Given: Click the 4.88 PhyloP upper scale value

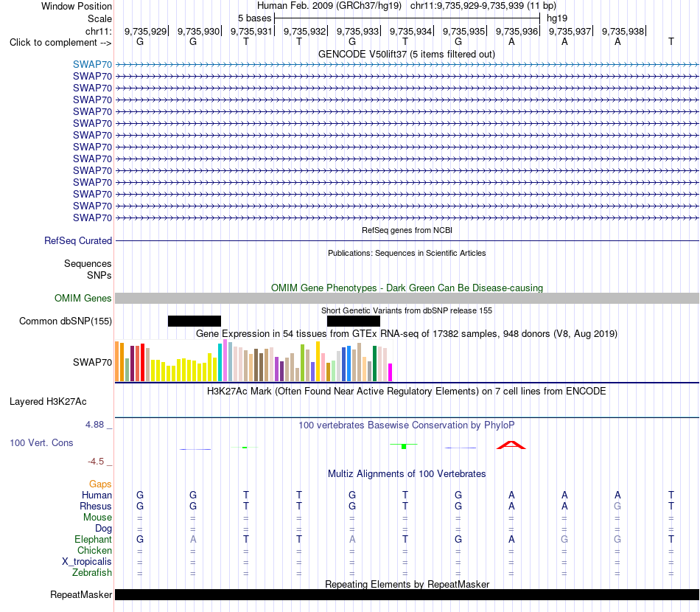Looking at the screenshot, I should click(x=94, y=425).
